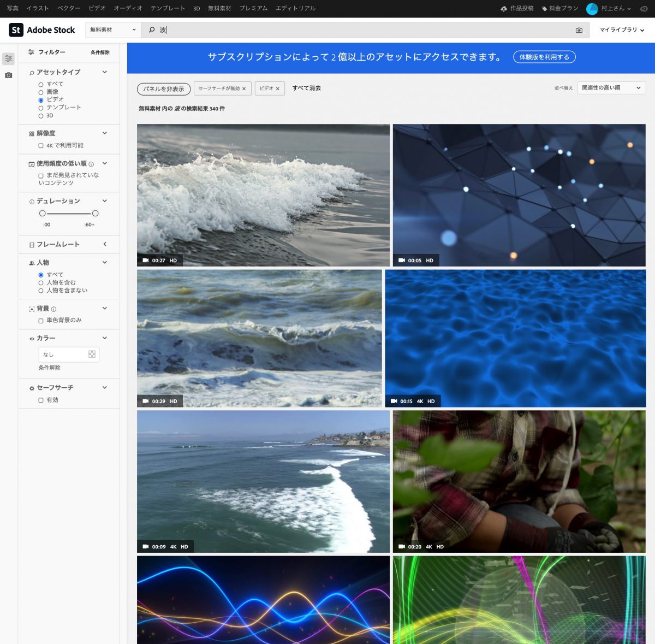Screen dimensions: 655x644
Task: Enable the 4K で利用可能 checkbox
Action: [x=41, y=146]
